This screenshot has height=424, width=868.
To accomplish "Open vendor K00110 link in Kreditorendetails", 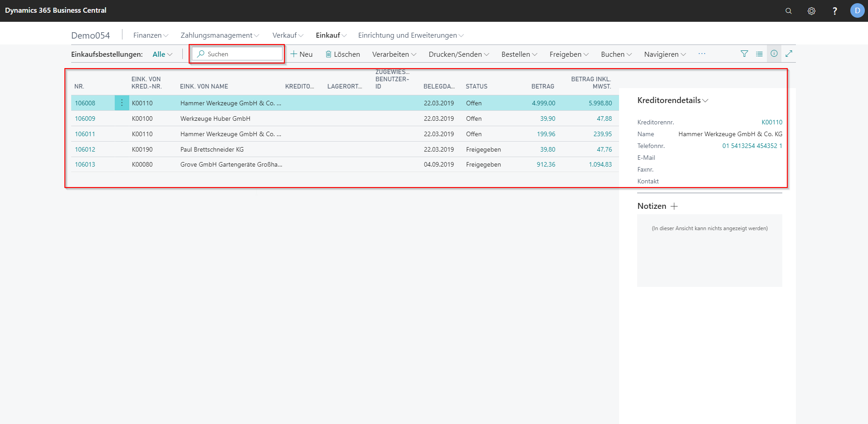I will 772,122.
